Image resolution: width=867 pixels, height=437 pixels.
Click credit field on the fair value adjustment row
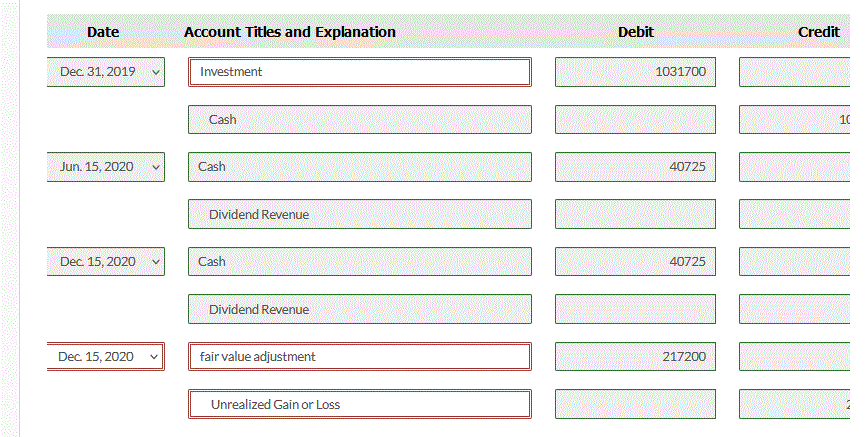click(800, 357)
